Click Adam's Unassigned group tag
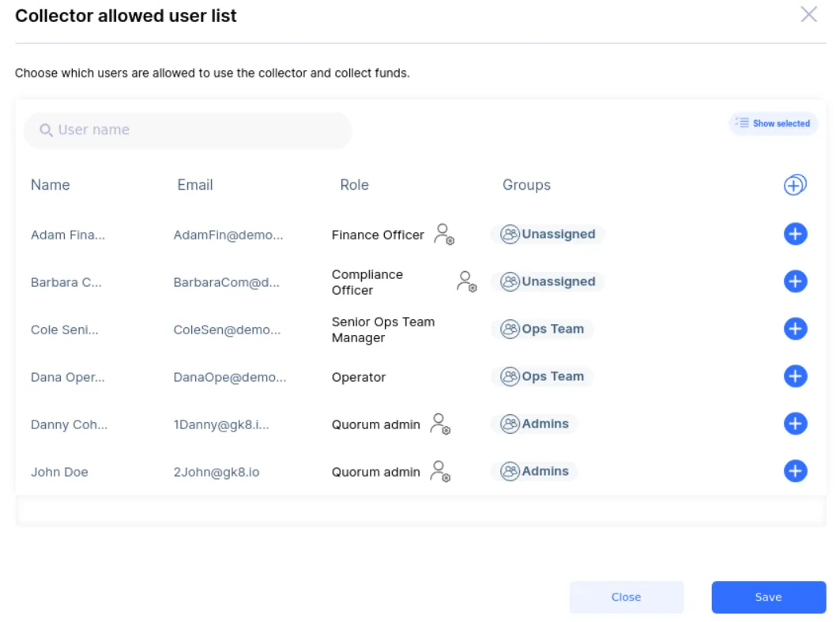Viewport: 840px width, 622px height. (x=548, y=234)
